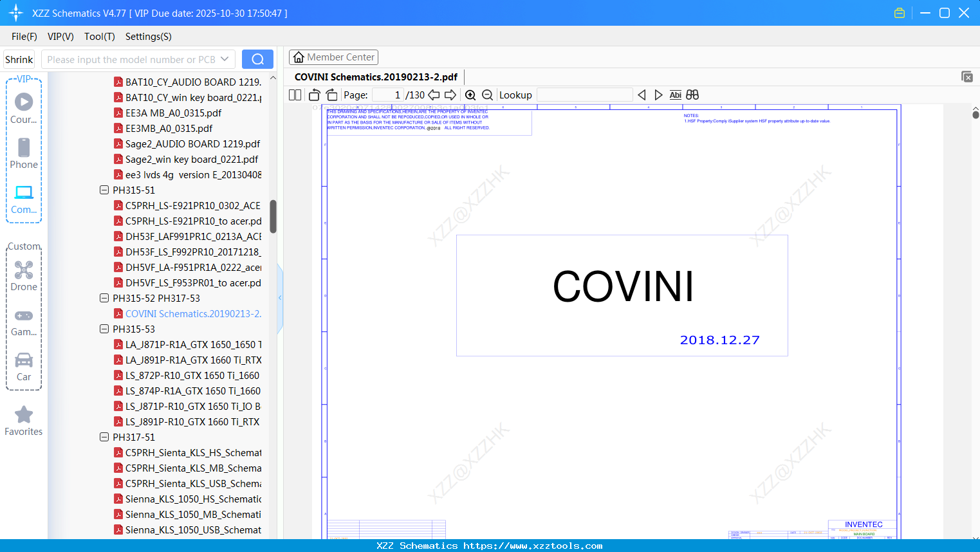Open Sage2_AUDIO BOARD 1219.pdf

(x=192, y=143)
